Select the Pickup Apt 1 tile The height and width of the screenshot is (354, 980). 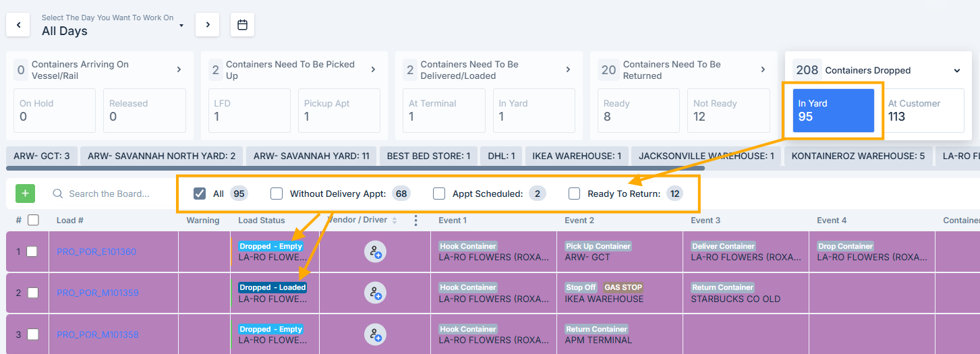coord(339,111)
